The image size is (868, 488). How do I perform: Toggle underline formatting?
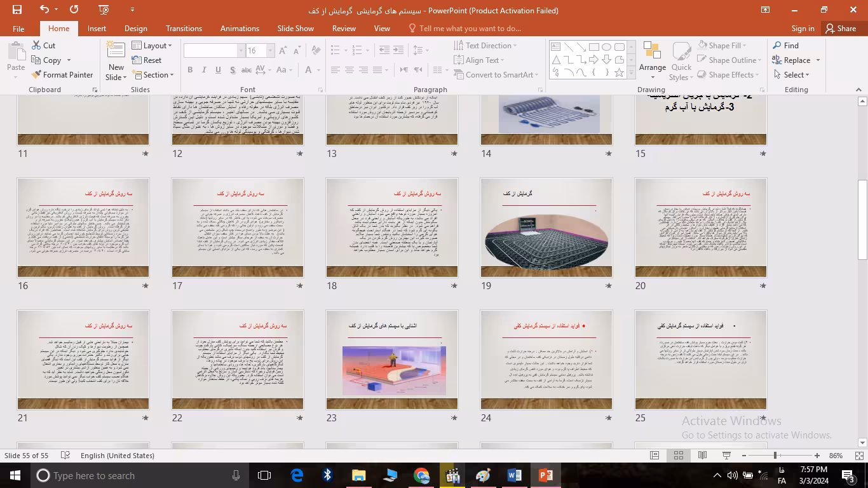[x=218, y=70]
